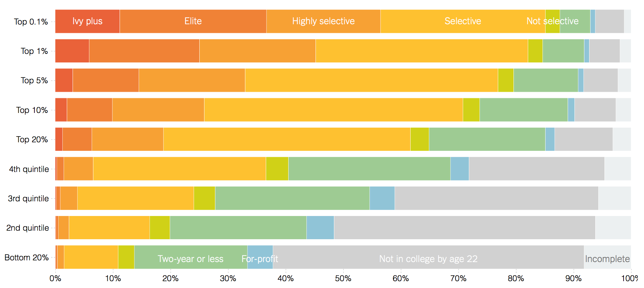Select the Incomplete segment of the Bottom 20% bar
The height and width of the screenshot is (288, 644).
click(x=607, y=257)
